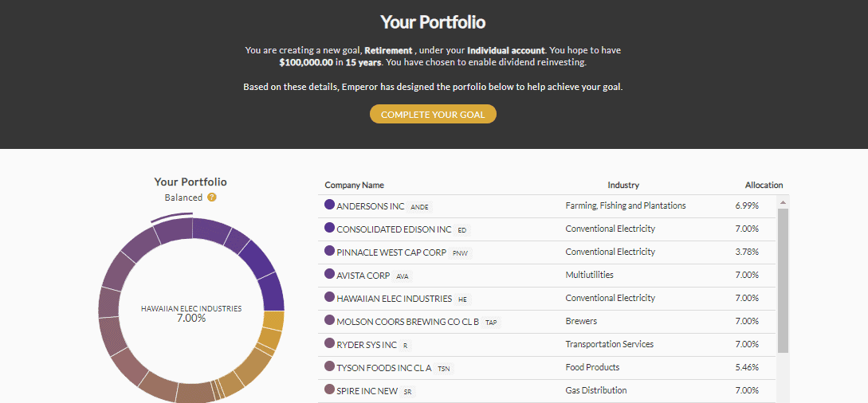The height and width of the screenshot is (403, 868).
Task: Click the PINNACLE WEST CAP CORP color dot
Action: click(x=329, y=251)
